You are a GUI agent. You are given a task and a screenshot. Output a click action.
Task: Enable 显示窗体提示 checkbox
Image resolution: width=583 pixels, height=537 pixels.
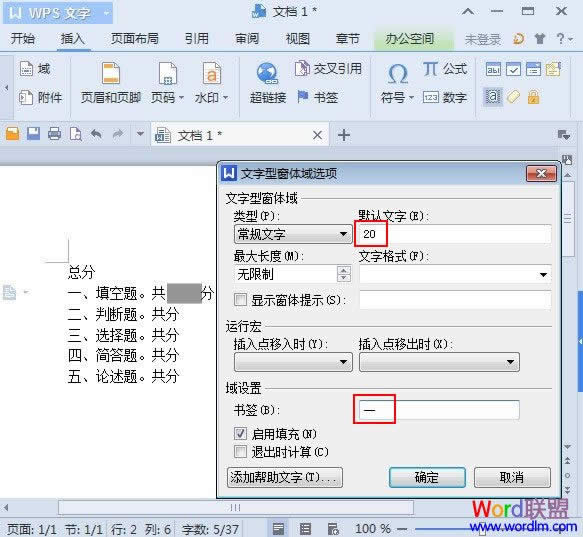coord(240,299)
